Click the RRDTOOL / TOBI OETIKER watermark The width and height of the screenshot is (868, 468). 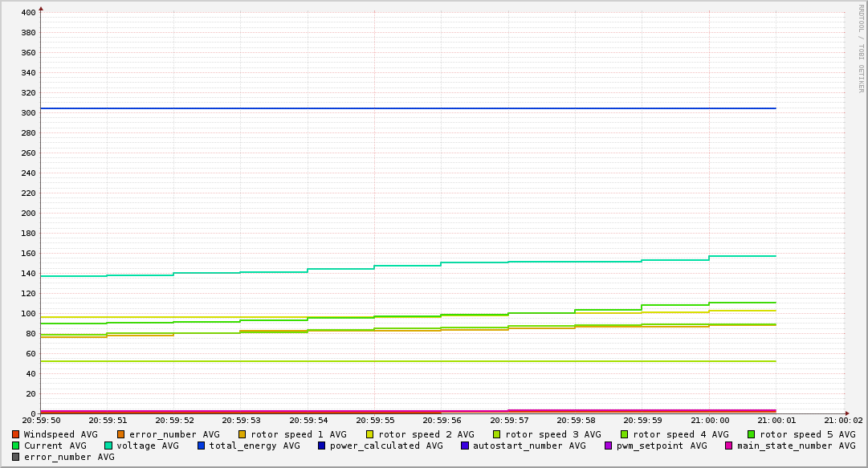(x=861, y=48)
